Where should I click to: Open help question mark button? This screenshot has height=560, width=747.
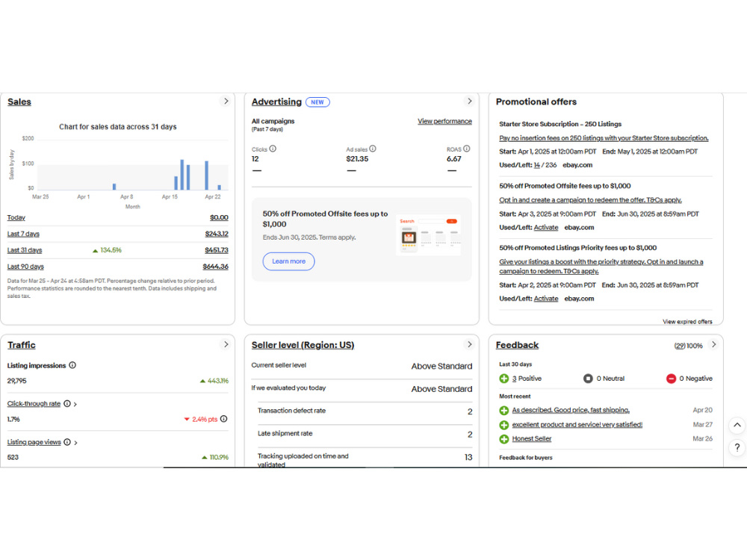pos(737,447)
